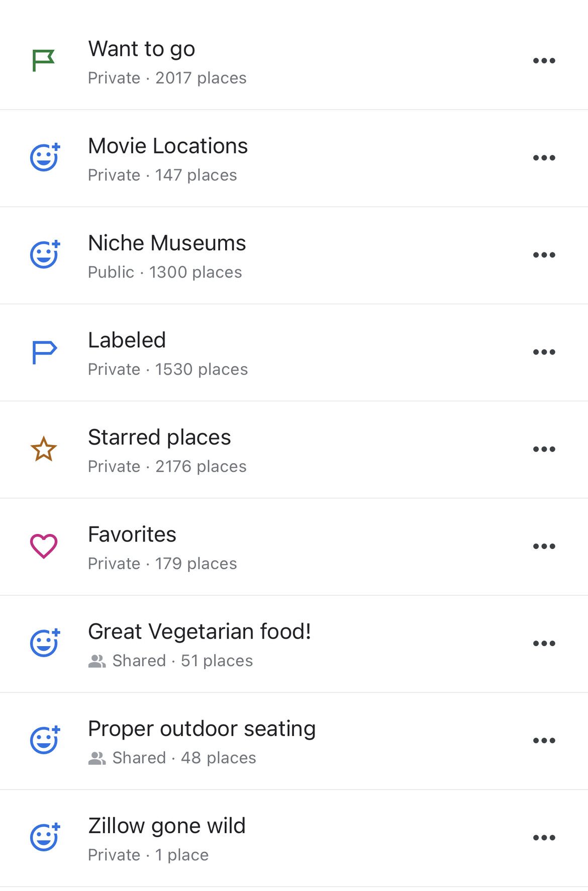
Task: Open the three-dot menu for Niche Museums
Action: point(544,255)
